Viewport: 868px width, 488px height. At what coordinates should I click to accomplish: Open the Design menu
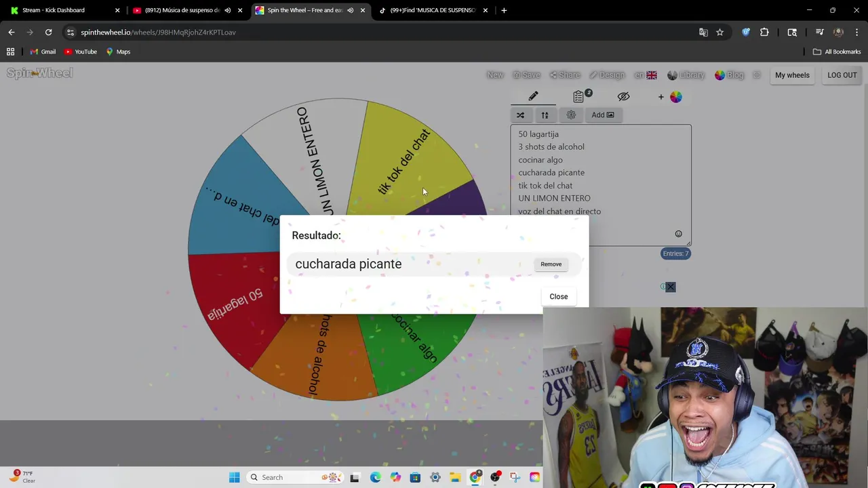pyautogui.click(x=607, y=75)
